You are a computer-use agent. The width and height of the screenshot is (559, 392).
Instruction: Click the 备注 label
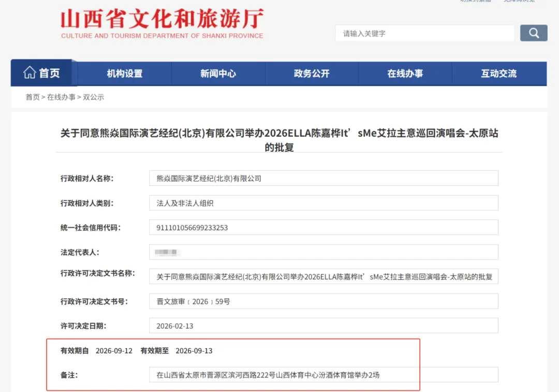[x=69, y=375]
